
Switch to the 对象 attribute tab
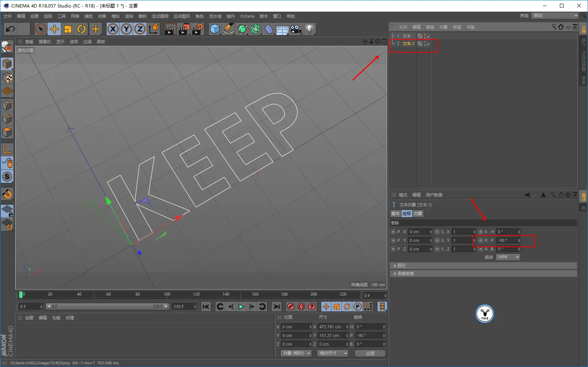tap(418, 213)
